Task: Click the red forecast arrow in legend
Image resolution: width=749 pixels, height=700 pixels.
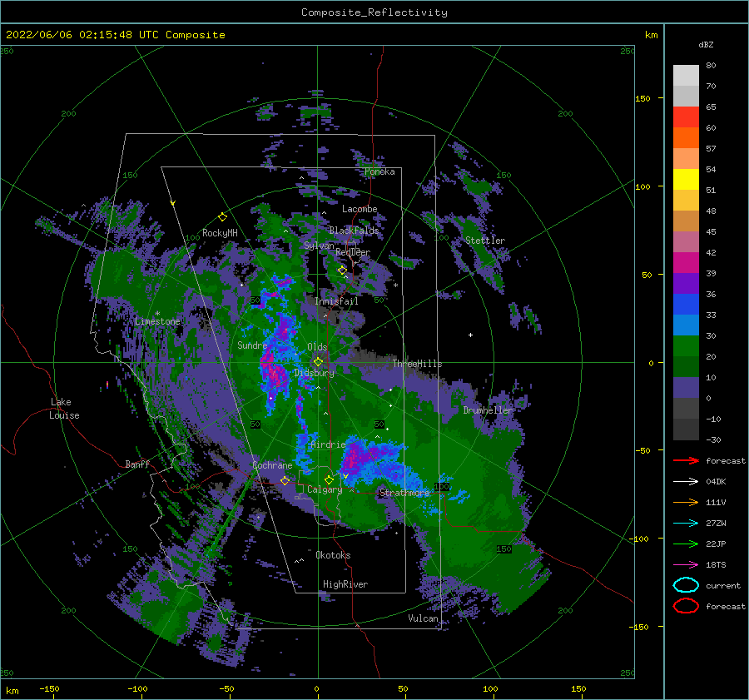Action: click(x=686, y=460)
